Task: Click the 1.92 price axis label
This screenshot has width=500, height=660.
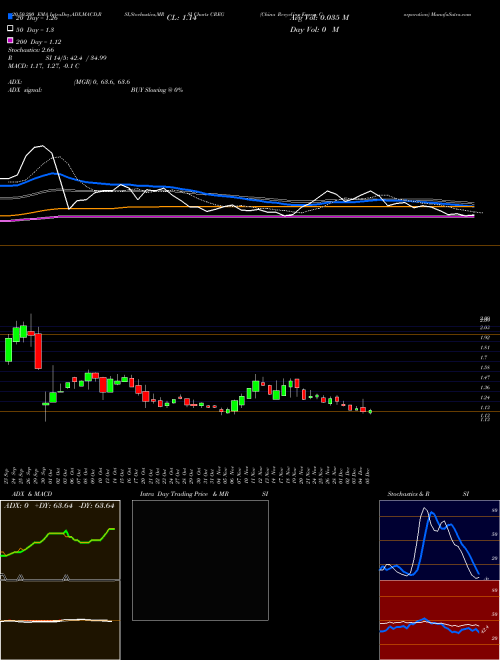Action: point(485,337)
